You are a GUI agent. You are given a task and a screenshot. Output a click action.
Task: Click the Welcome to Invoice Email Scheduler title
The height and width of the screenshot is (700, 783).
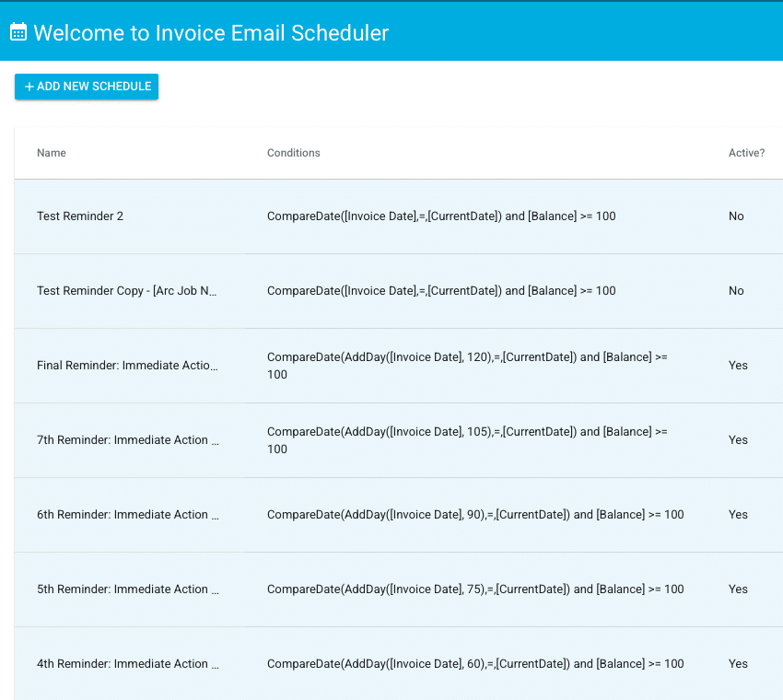click(x=209, y=31)
